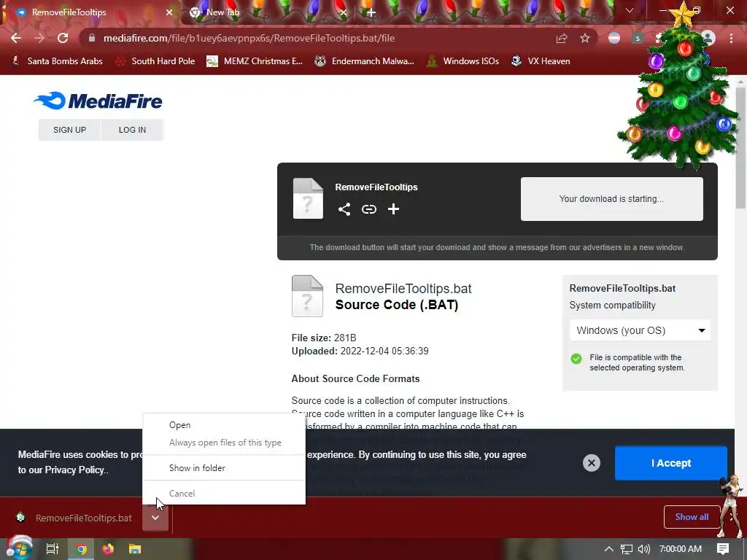Viewport: 747px width, 560px height.
Task: Click the network tray icon
Action: coord(627,549)
